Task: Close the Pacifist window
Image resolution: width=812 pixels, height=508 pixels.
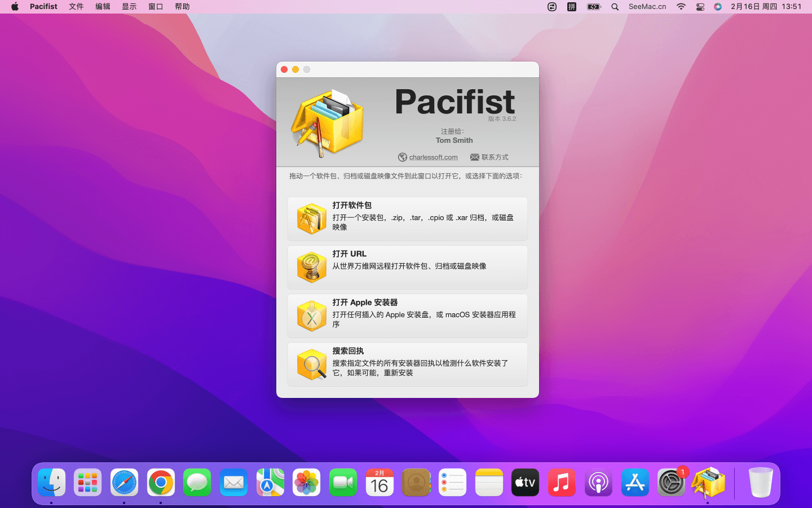Action: coord(284,69)
